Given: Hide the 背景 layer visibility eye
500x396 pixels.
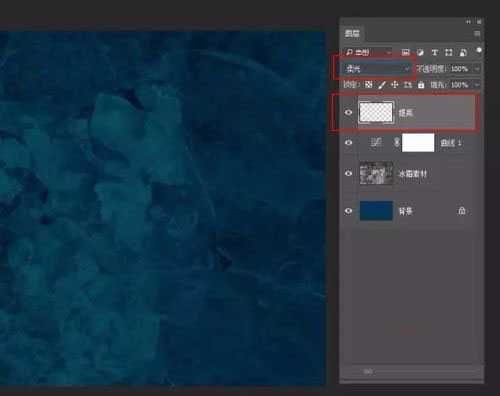Looking at the screenshot, I should 348,211.
